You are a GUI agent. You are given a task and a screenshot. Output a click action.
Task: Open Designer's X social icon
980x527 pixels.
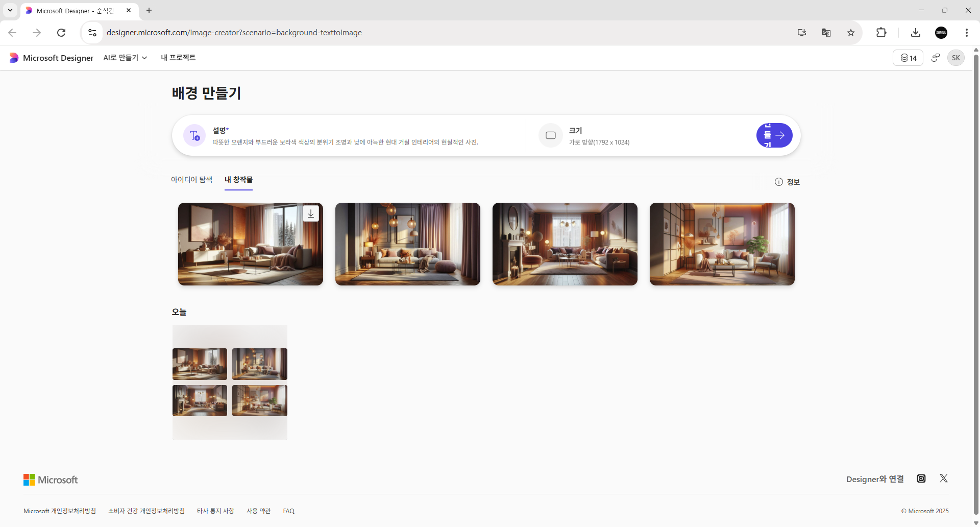944,478
